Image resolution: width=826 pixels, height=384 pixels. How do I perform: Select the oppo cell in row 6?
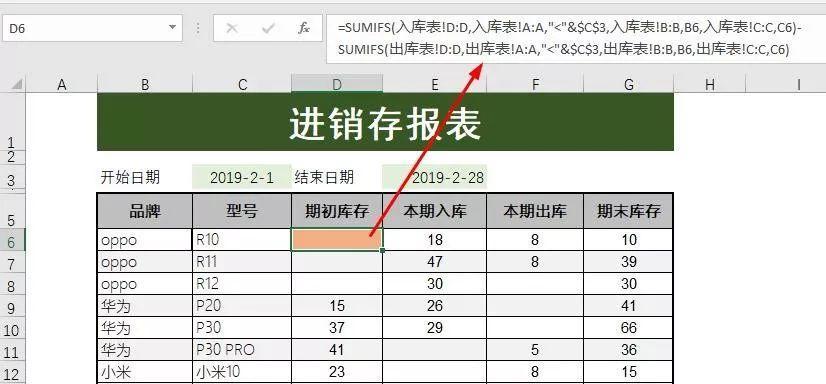click(145, 240)
